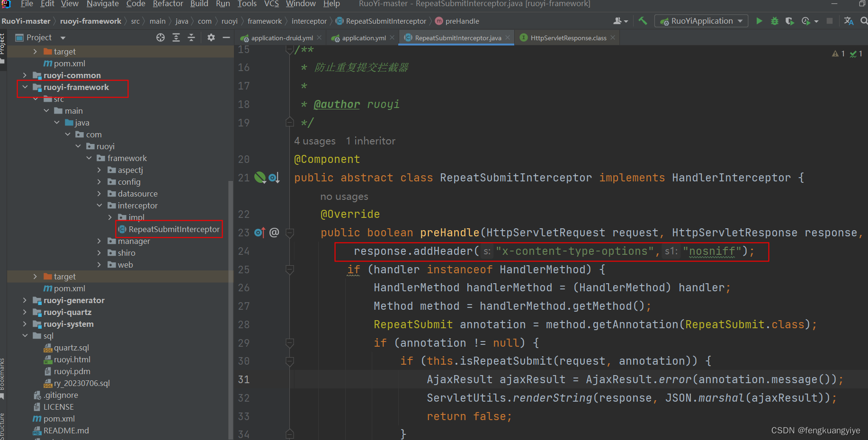868x440 pixels.
Task: Expand the ruoyi-generator tree node
Action: (x=25, y=300)
